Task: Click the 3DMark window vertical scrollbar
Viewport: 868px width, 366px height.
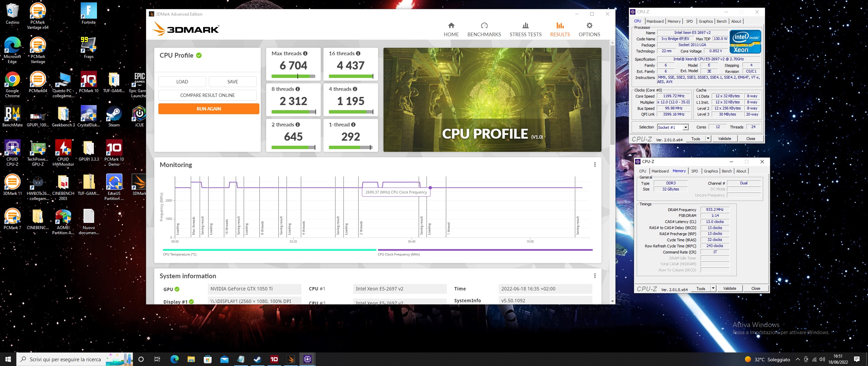Action: (x=612, y=95)
